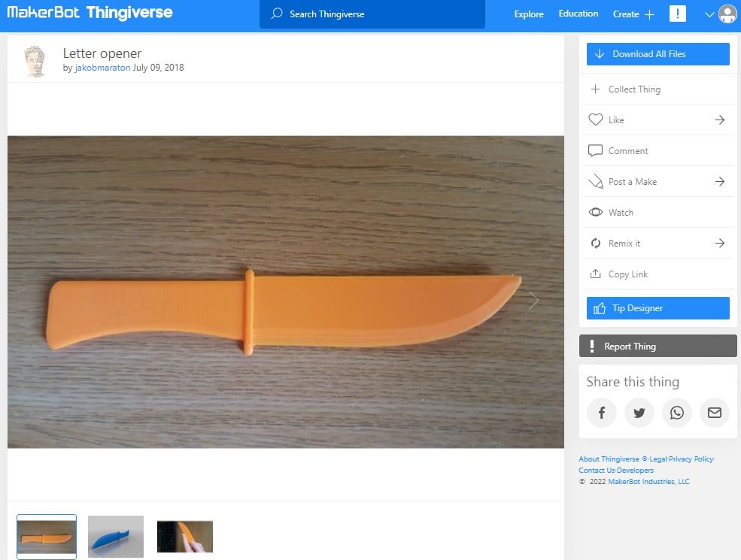The width and height of the screenshot is (741, 560).
Task: Download All Files for this design
Action: pos(657,53)
